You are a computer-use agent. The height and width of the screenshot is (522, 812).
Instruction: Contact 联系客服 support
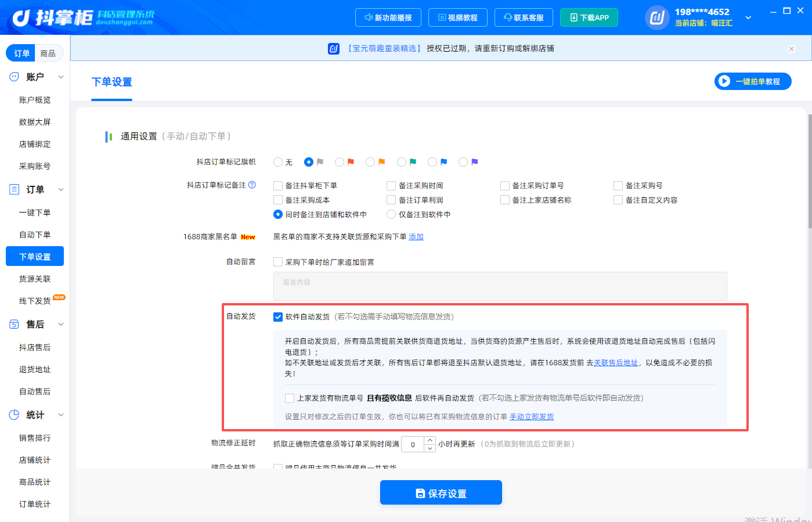524,17
